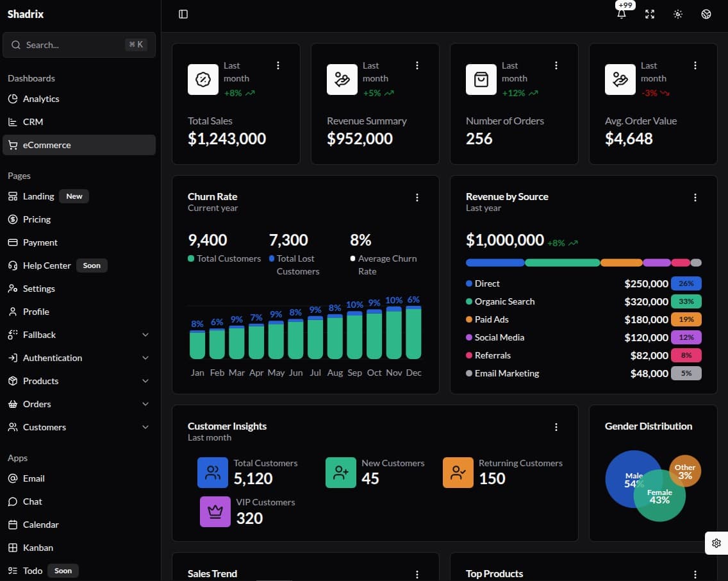Open the Email app

point(79,478)
